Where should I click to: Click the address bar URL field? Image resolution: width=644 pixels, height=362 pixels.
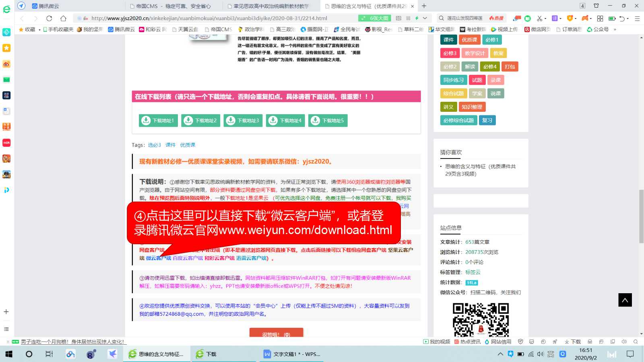209,18
